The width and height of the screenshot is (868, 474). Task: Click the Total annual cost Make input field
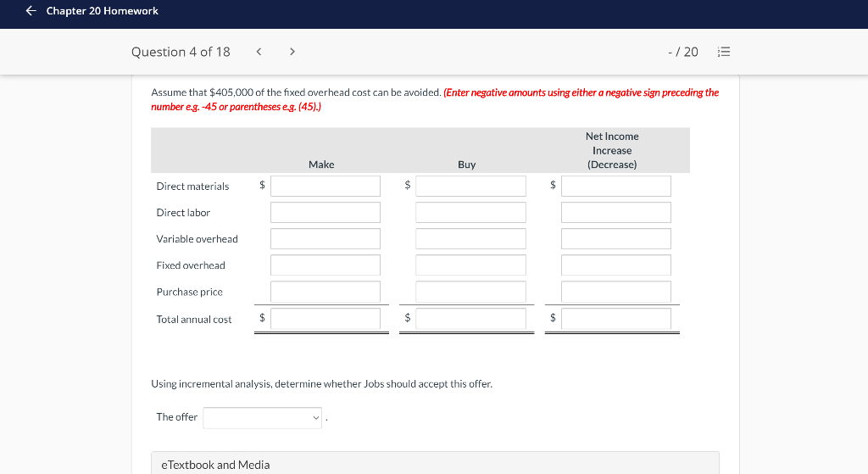click(325, 319)
